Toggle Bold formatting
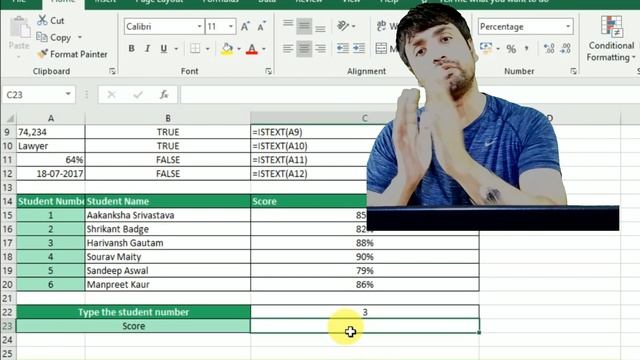Screen dimensions: 640x360 [x=131, y=49]
